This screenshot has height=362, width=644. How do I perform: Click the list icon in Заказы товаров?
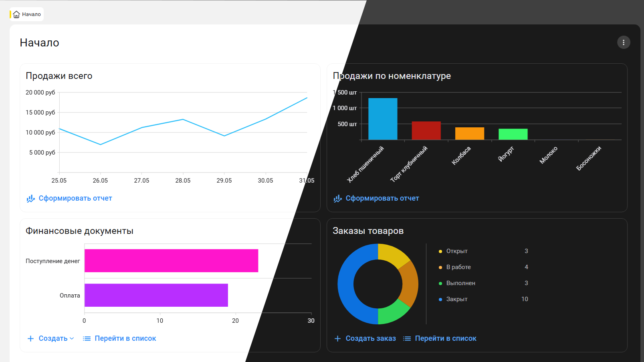[407, 339]
